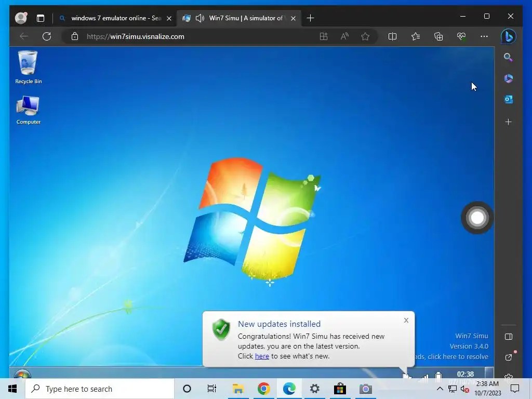Open the Recycle Bin desktop icon
Screen dimensions: 532x399
tap(28, 67)
